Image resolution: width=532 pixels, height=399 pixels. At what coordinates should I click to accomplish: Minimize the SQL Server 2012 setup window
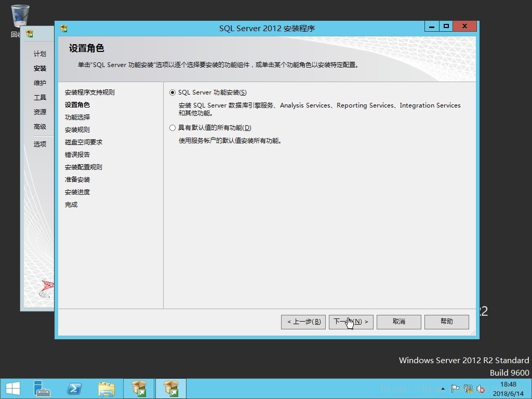pos(432,26)
